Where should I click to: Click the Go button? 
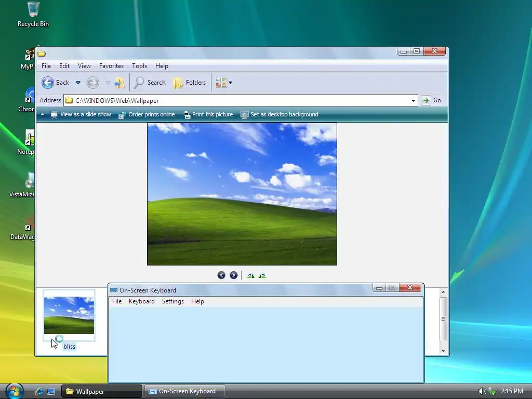(x=431, y=100)
